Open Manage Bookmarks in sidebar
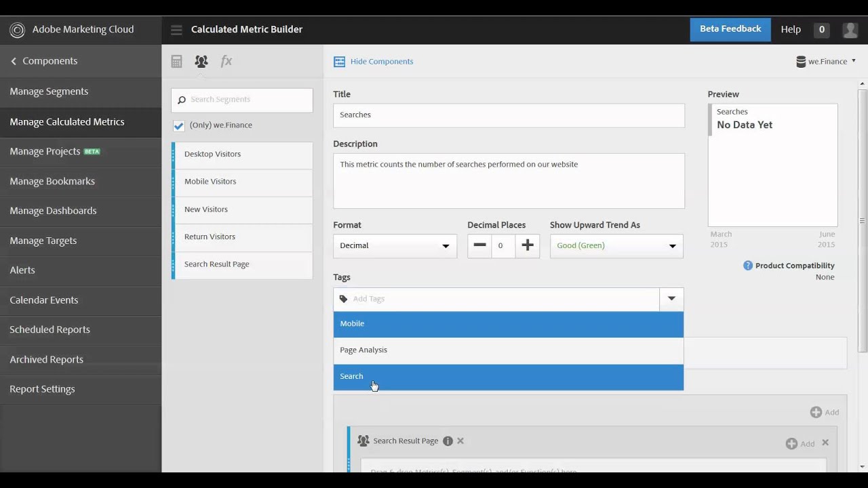The width and height of the screenshot is (868, 488). pyautogui.click(x=81, y=181)
